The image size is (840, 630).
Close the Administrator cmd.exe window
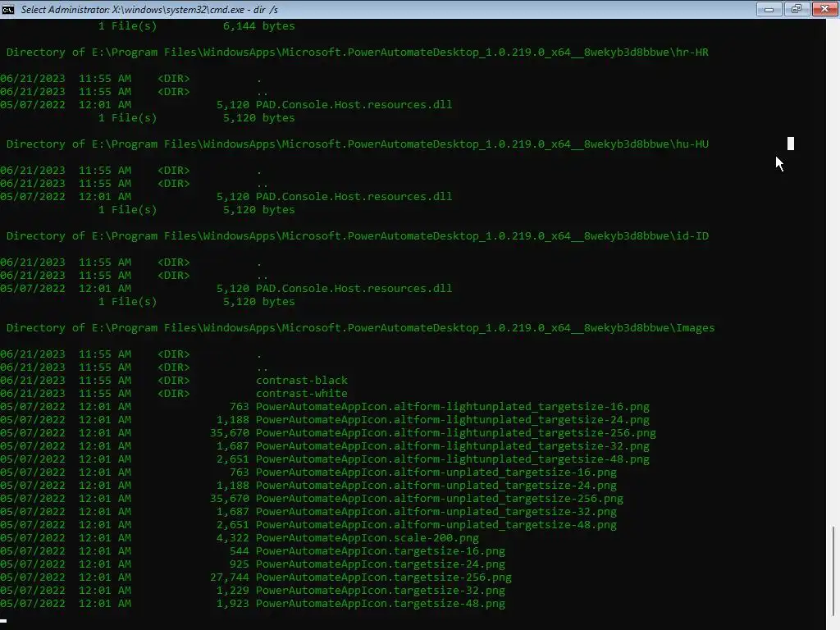(825, 9)
